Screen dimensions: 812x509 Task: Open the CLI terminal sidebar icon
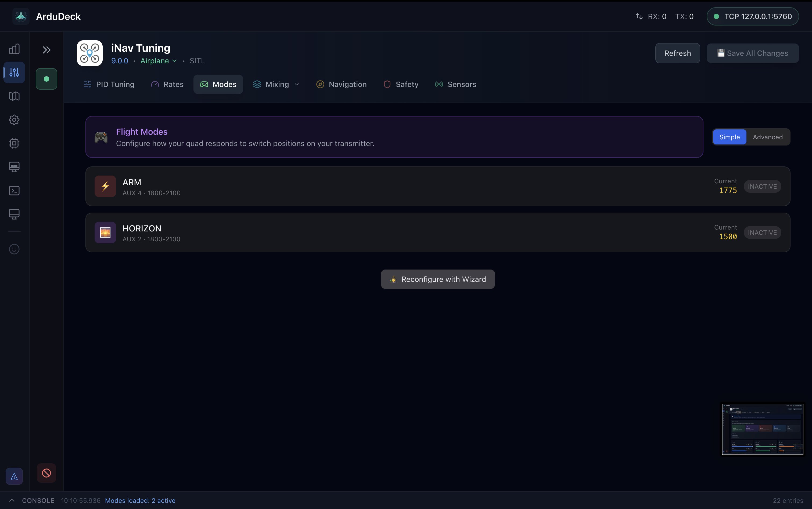point(14,191)
